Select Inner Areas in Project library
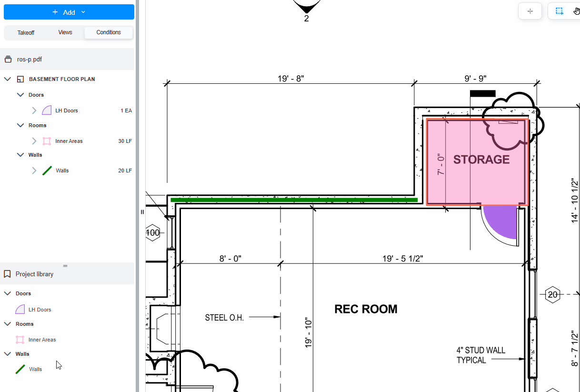The image size is (580, 392). (42, 340)
